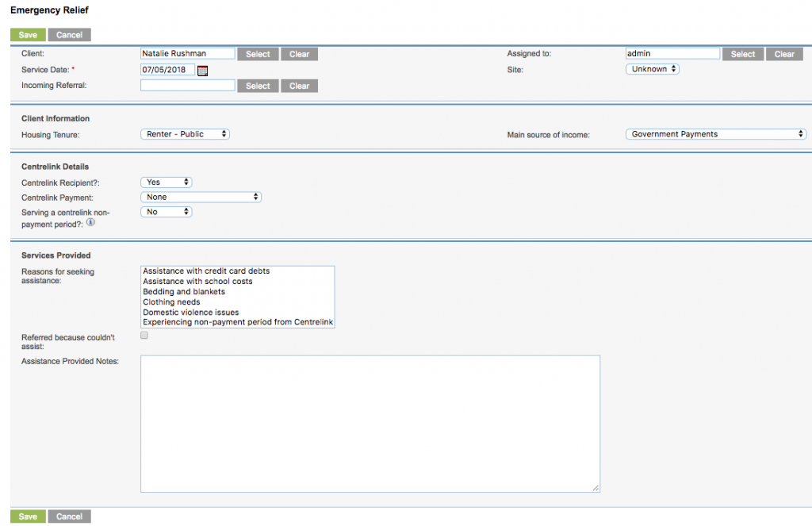Click the top Save button
Viewport: 812px width, 526px height.
pos(27,34)
